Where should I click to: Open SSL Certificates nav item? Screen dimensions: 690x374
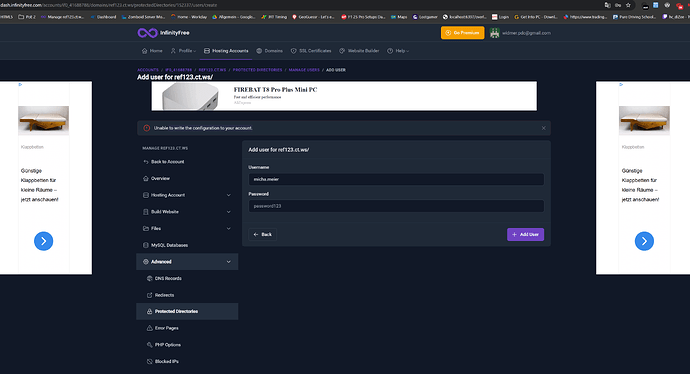tap(311, 51)
